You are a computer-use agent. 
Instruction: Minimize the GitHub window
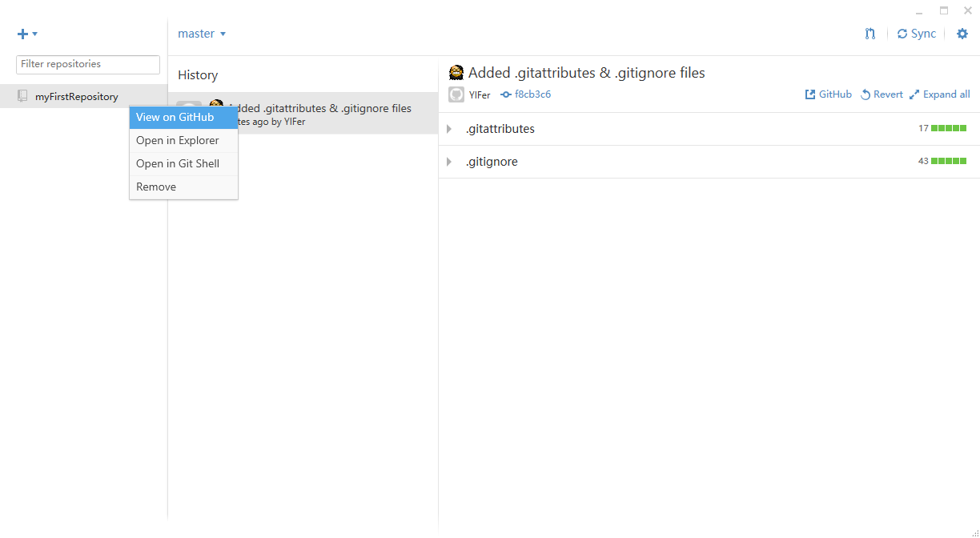point(919,12)
